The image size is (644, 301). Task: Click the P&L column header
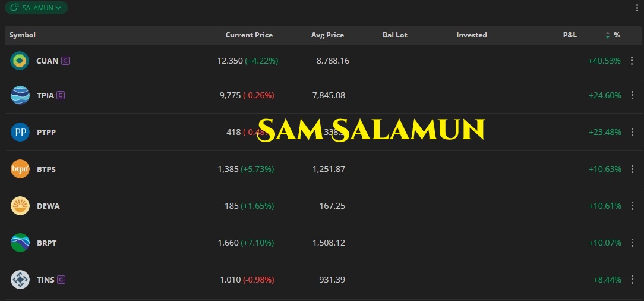coord(570,35)
